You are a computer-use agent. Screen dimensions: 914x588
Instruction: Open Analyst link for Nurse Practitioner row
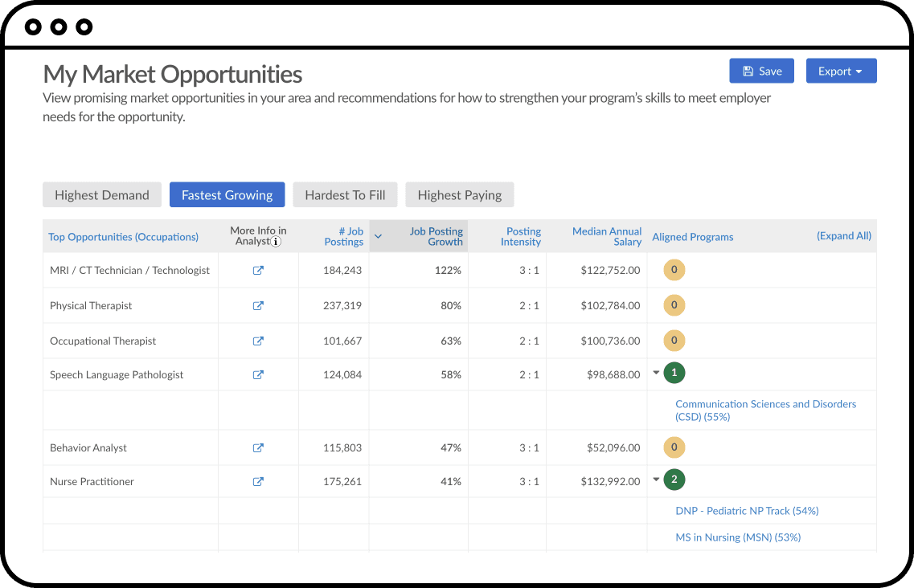tap(258, 481)
